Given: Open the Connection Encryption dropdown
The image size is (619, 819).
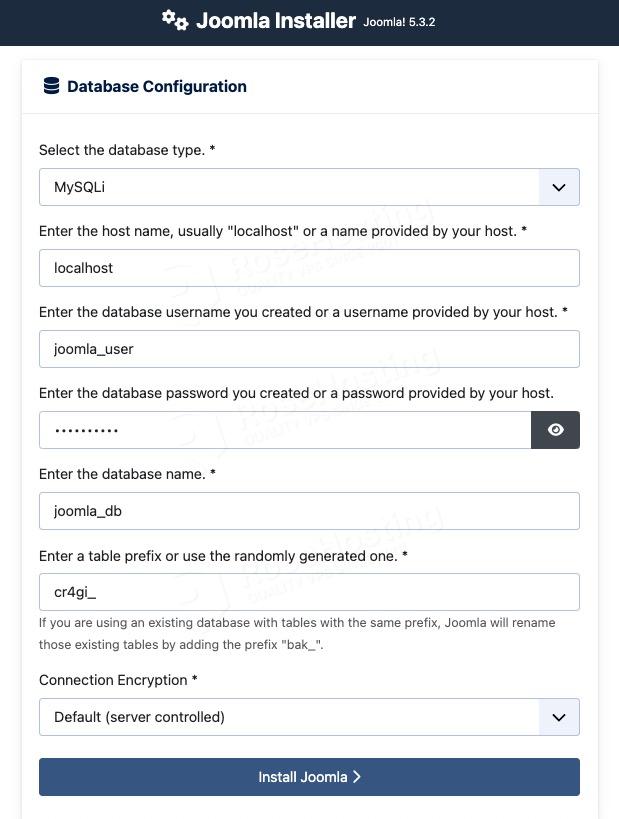Looking at the screenshot, I should pyautogui.click(x=290, y=717).
